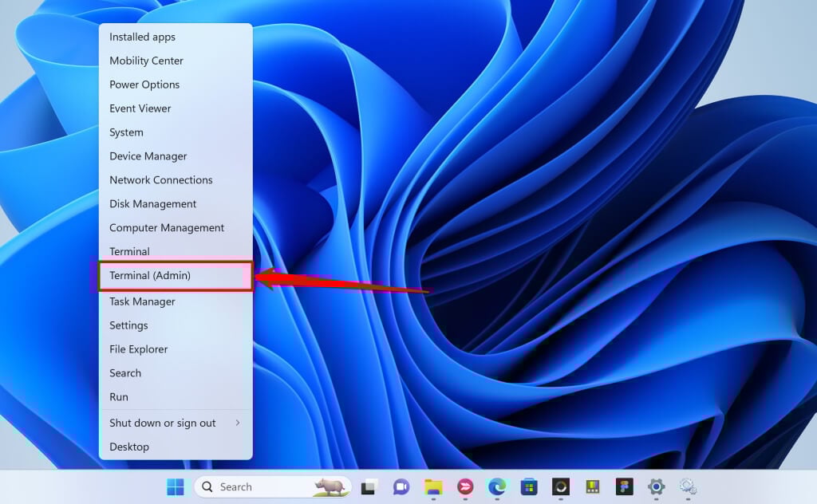Screen dimensions: 817x504
Task: Open Computer Management
Action: coord(176,228)
